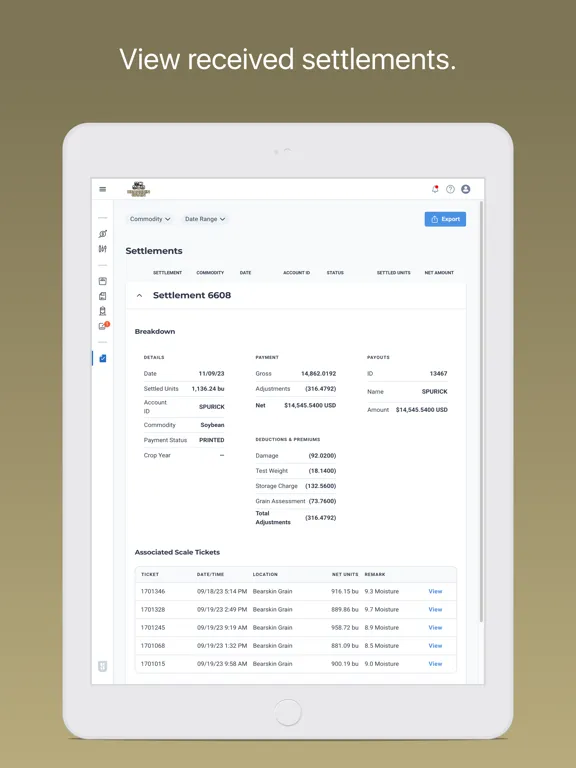View scale ticket 1701328
The height and width of the screenshot is (768, 576).
point(435,609)
